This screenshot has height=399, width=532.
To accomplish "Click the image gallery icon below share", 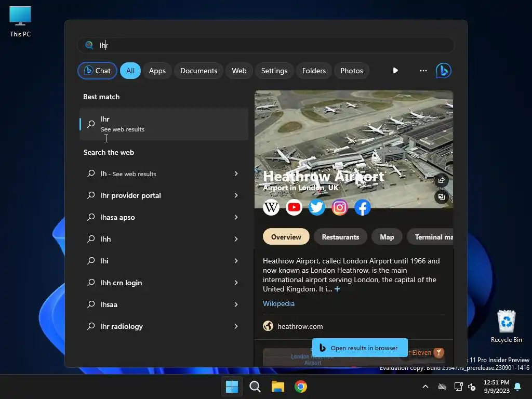I will coord(442,197).
